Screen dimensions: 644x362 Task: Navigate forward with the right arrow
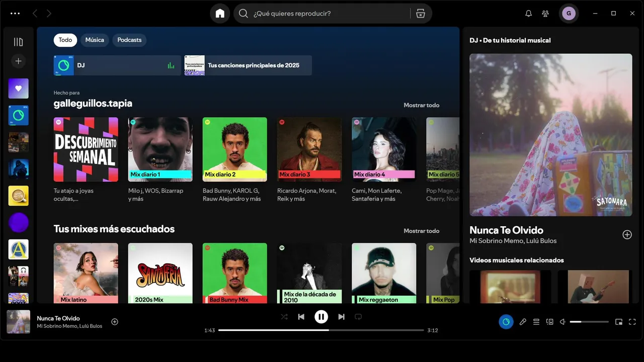click(x=49, y=14)
